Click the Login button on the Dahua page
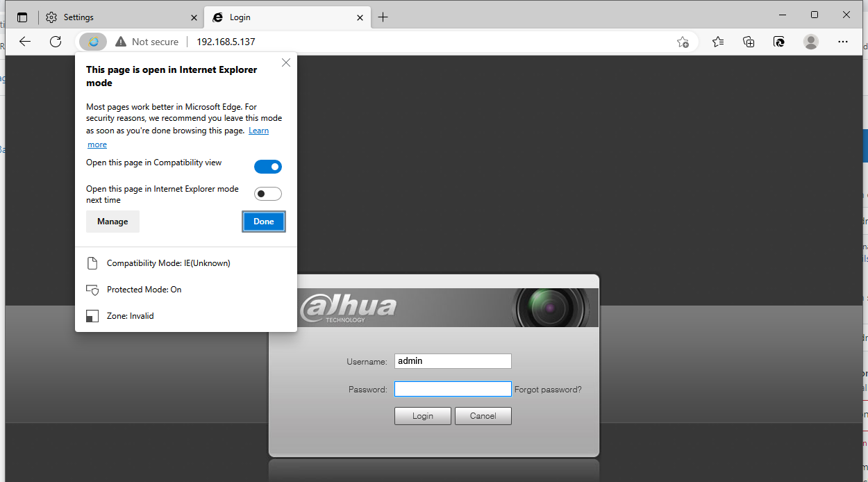Screen dimensions: 868x482 422,415
